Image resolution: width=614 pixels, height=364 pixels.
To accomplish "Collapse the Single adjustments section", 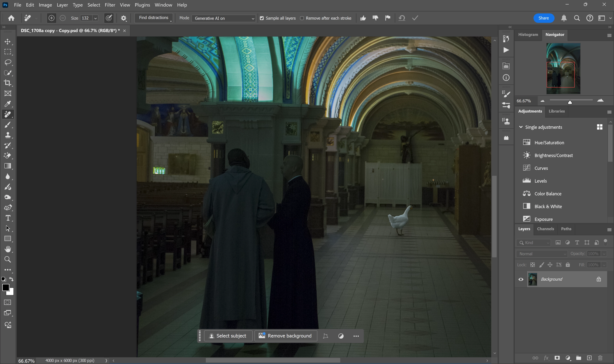I will tap(521, 127).
